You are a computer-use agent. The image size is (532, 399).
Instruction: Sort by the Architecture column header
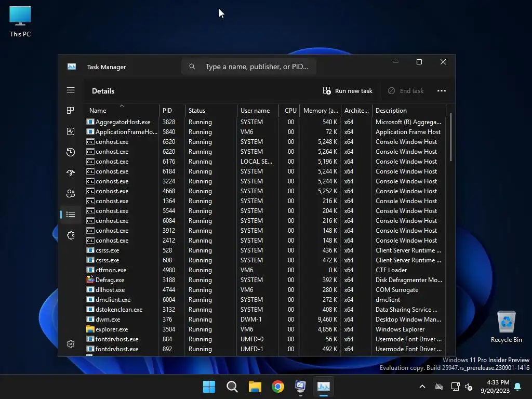(x=356, y=110)
